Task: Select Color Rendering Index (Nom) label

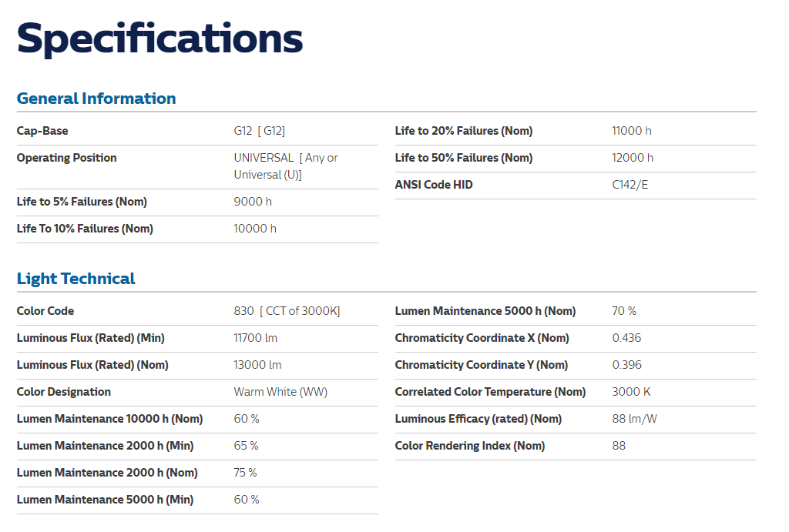Action: coord(470,446)
